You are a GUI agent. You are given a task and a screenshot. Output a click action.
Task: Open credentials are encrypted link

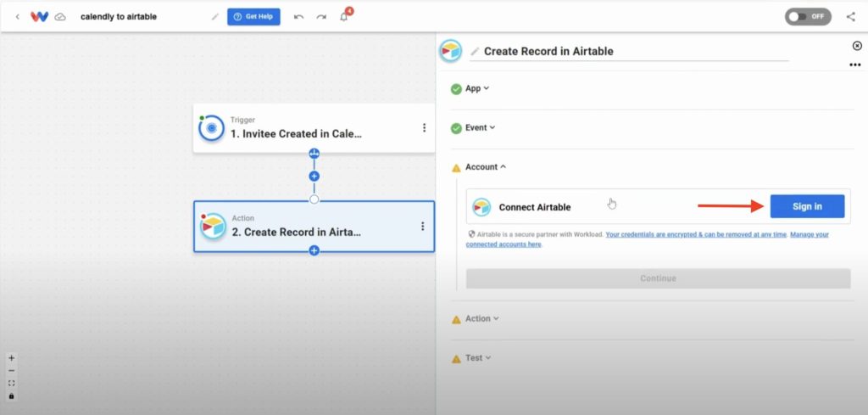pyautogui.click(x=696, y=235)
